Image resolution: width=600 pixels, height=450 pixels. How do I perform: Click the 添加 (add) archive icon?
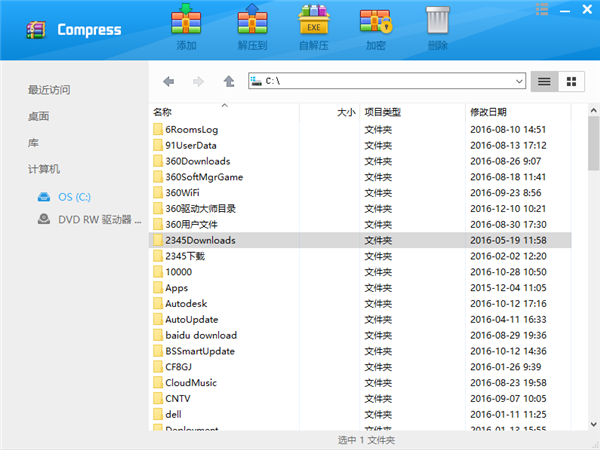click(x=186, y=20)
